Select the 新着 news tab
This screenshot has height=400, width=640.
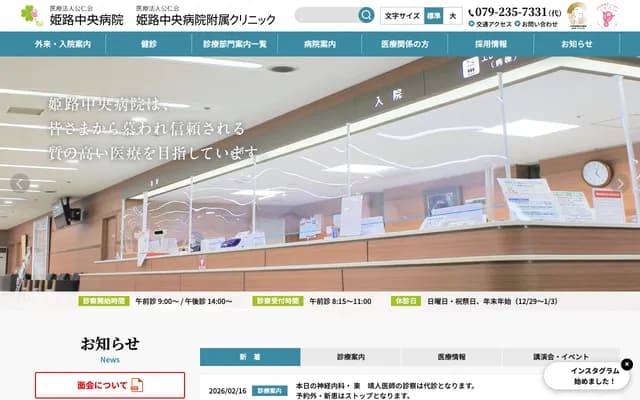(x=250, y=357)
